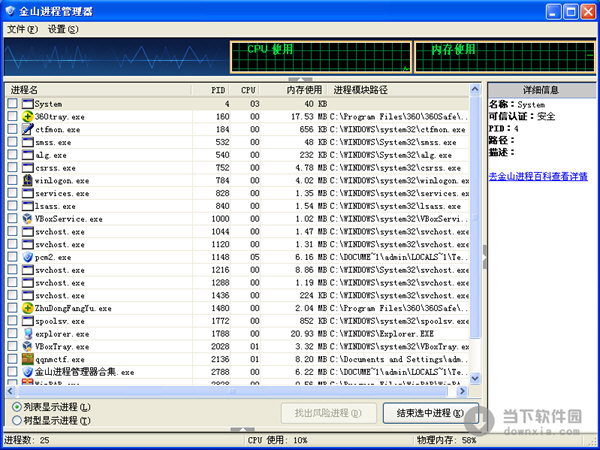Sort by 内存使用 column header
The height and width of the screenshot is (450, 600).
[293, 90]
